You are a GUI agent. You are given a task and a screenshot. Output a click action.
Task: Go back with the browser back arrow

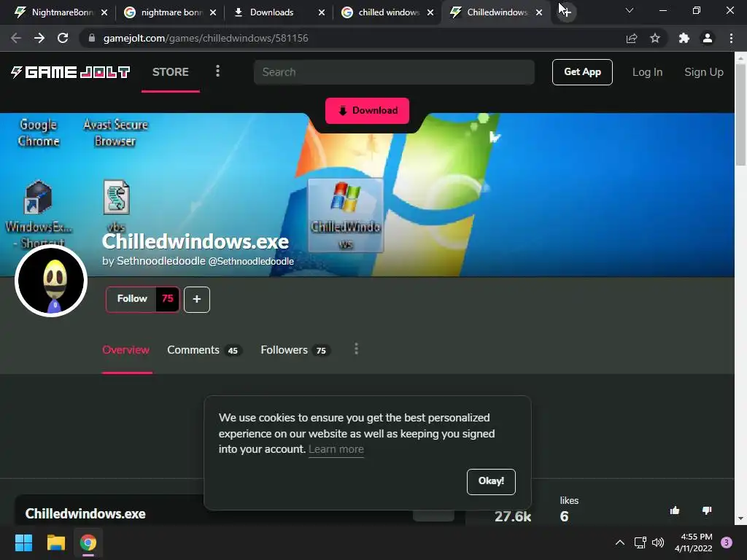tap(16, 38)
